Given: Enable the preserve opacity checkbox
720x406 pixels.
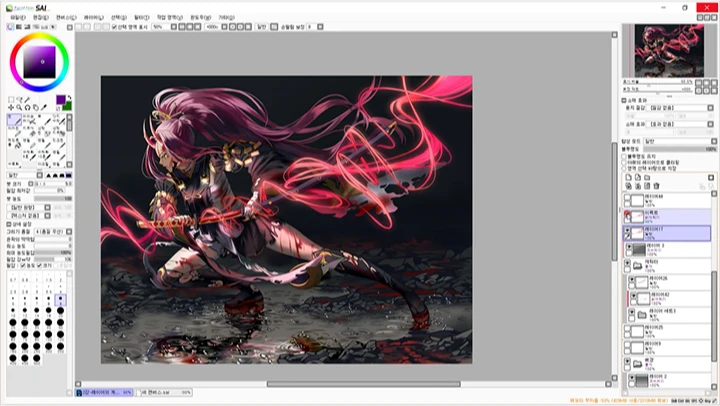Looking at the screenshot, I should (x=624, y=156).
